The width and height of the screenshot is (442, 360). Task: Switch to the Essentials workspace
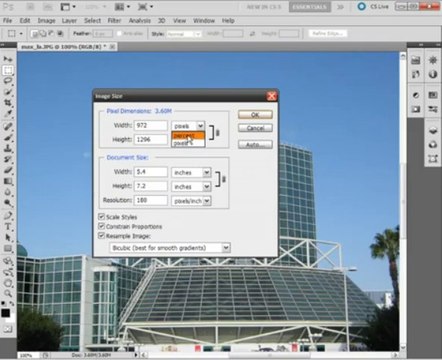310,7
